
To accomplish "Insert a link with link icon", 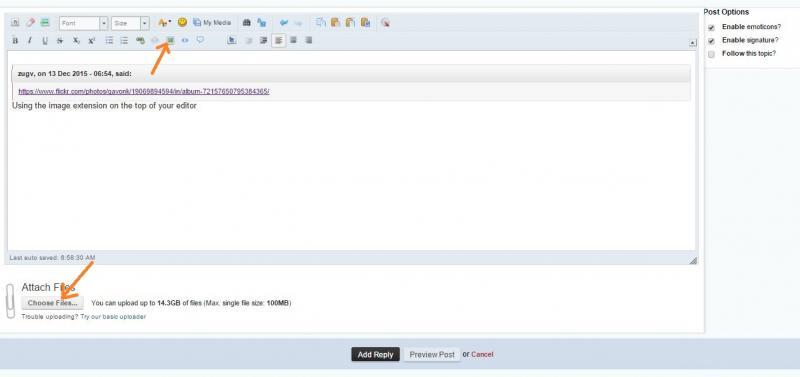I will tap(140, 40).
